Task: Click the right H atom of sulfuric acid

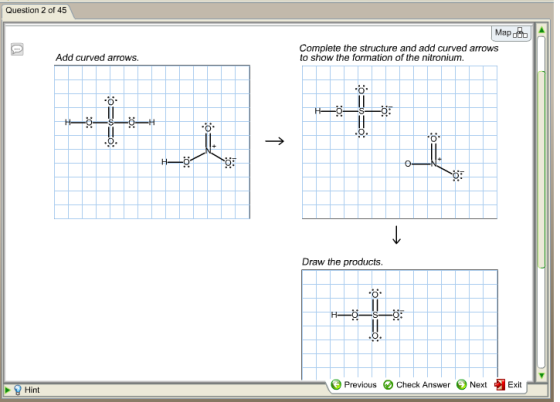Action: 152,122
